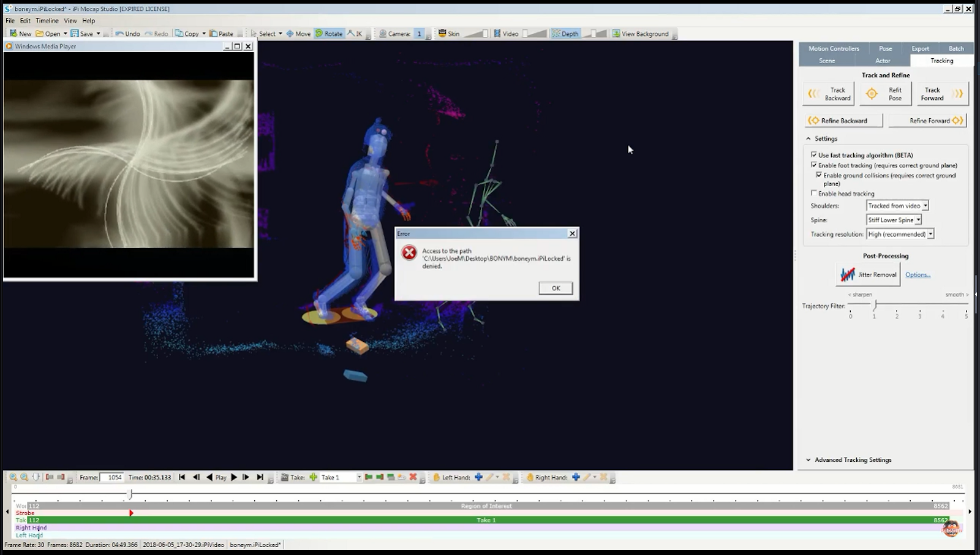Switch to Camera 1 view
This screenshot has height=555, width=980.
[420, 34]
